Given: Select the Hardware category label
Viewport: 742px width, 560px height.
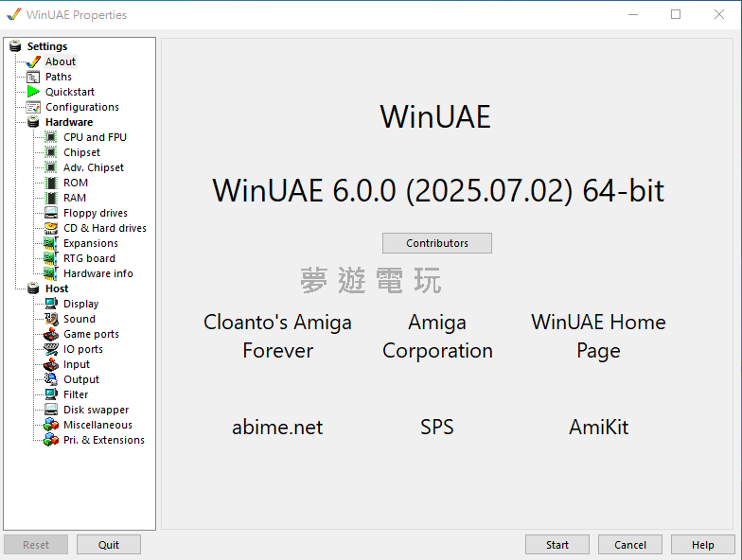Looking at the screenshot, I should pos(69,123).
